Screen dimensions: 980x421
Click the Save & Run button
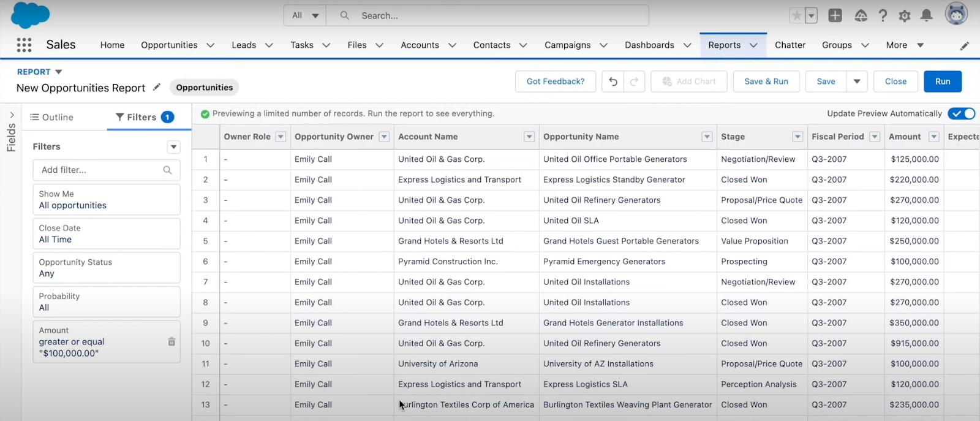tap(766, 82)
